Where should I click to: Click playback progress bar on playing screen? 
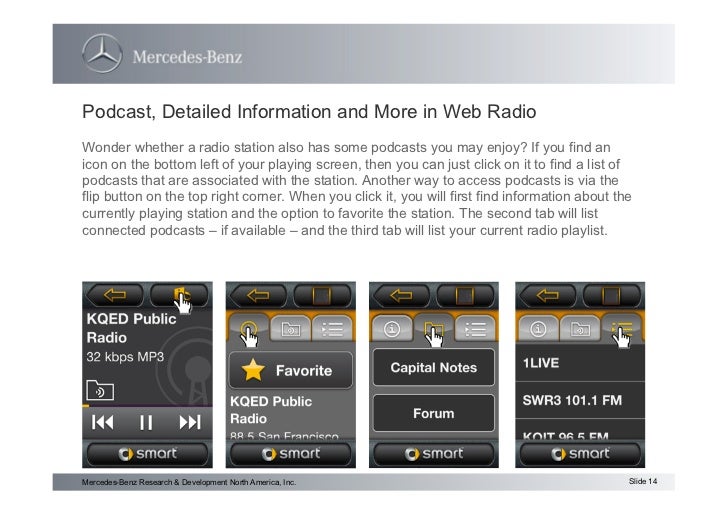click(147, 406)
